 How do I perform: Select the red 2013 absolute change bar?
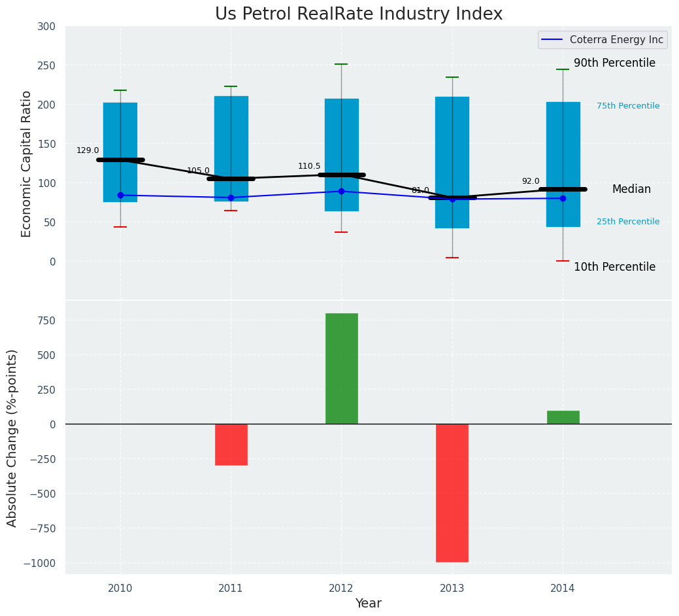tap(452, 492)
